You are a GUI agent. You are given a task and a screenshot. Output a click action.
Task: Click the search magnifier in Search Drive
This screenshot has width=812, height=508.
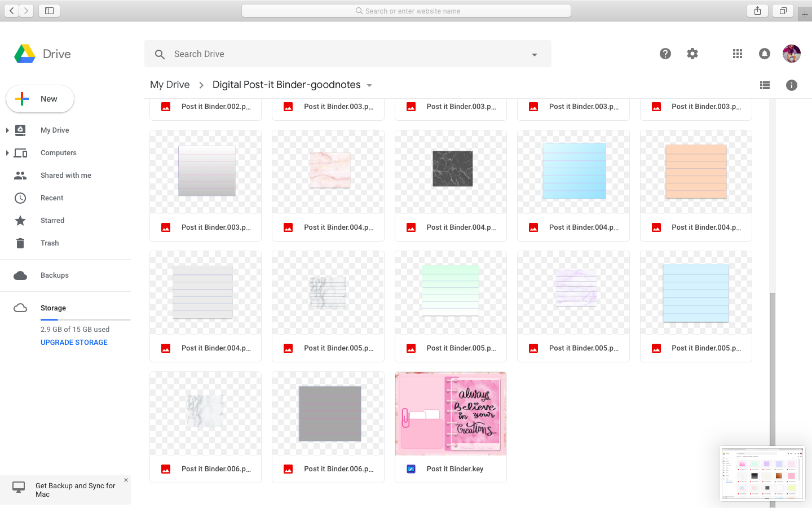pyautogui.click(x=160, y=54)
